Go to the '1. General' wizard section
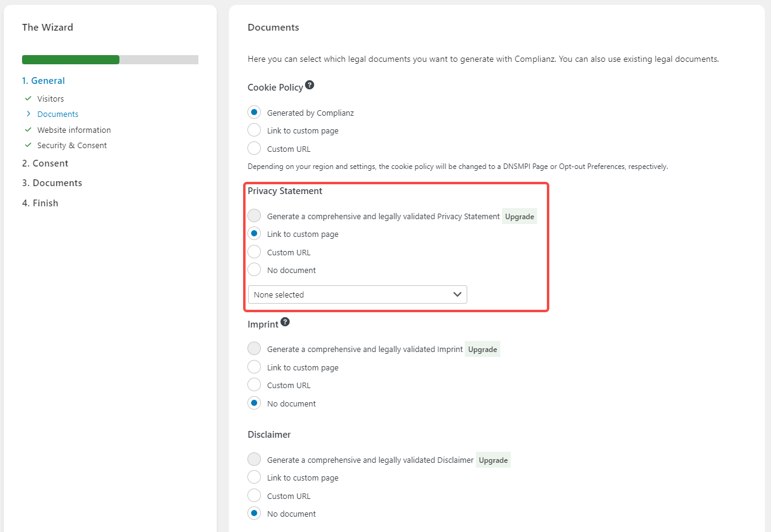The width and height of the screenshot is (771, 532). [x=43, y=81]
